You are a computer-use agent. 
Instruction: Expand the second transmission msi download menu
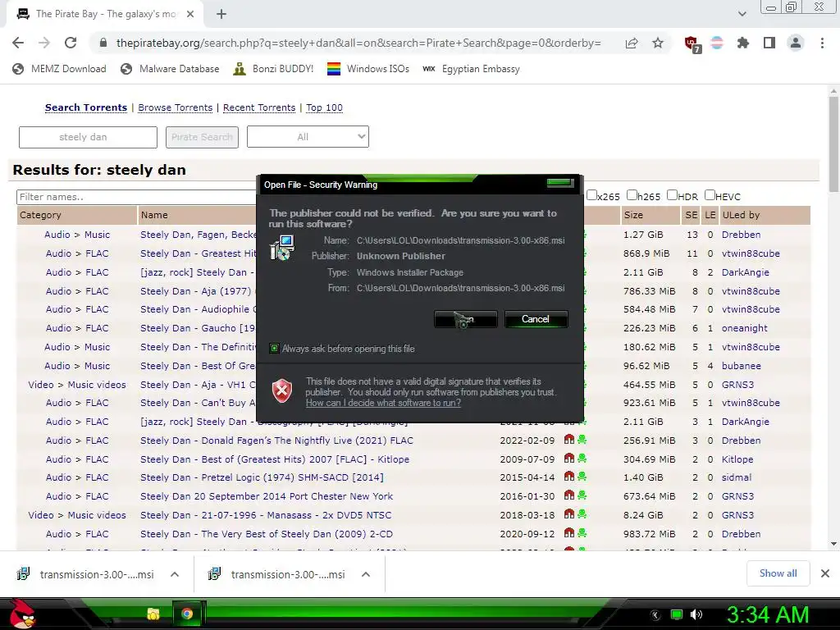pyautogui.click(x=366, y=574)
